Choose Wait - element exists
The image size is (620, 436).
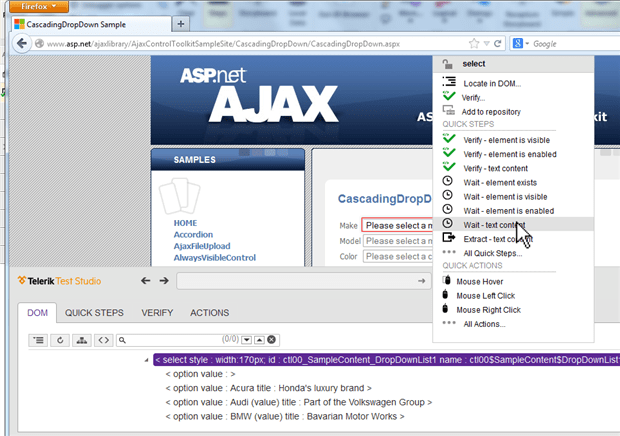pyautogui.click(x=500, y=183)
